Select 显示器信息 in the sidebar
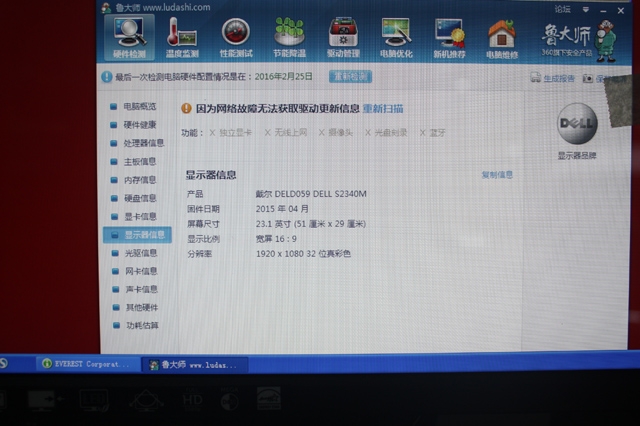The width and height of the screenshot is (640, 426). [x=137, y=235]
